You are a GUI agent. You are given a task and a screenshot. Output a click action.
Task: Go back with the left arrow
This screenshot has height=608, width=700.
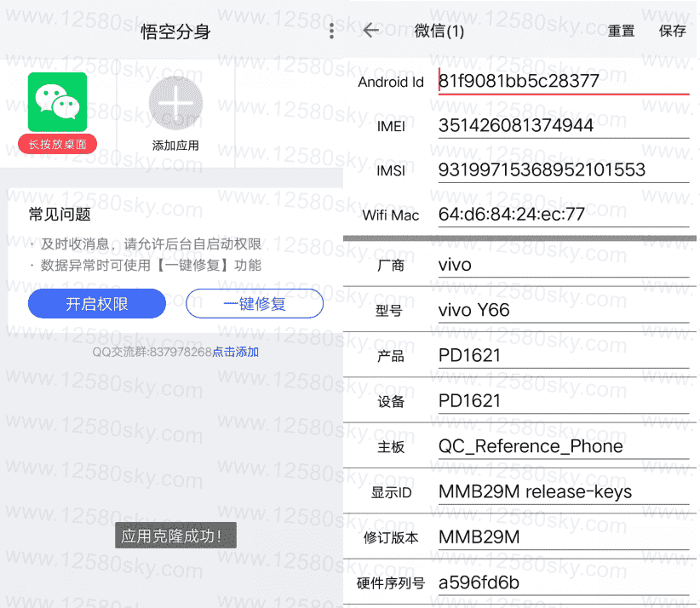pyautogui.click(x=371, y=31)
